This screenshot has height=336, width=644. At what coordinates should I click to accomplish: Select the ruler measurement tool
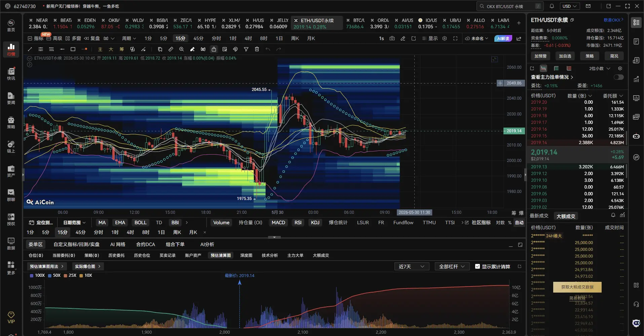click(171, 49)
